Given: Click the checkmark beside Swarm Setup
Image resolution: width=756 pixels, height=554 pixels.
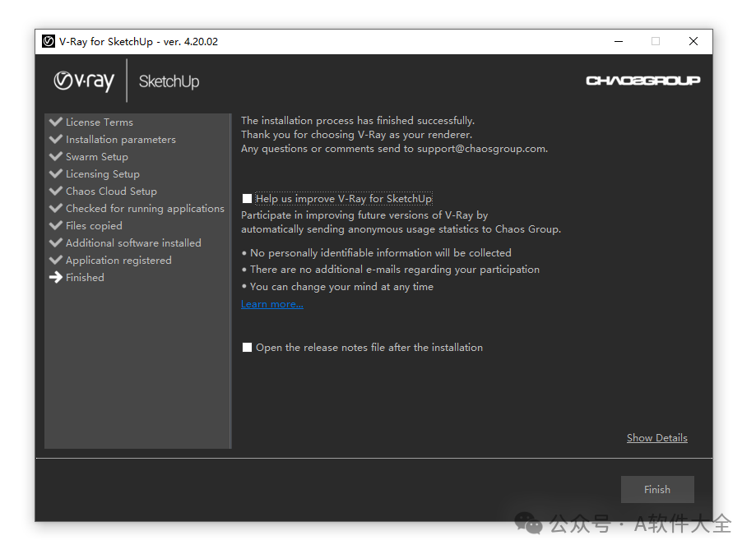Looking at the screenshot, I should 56,156.
